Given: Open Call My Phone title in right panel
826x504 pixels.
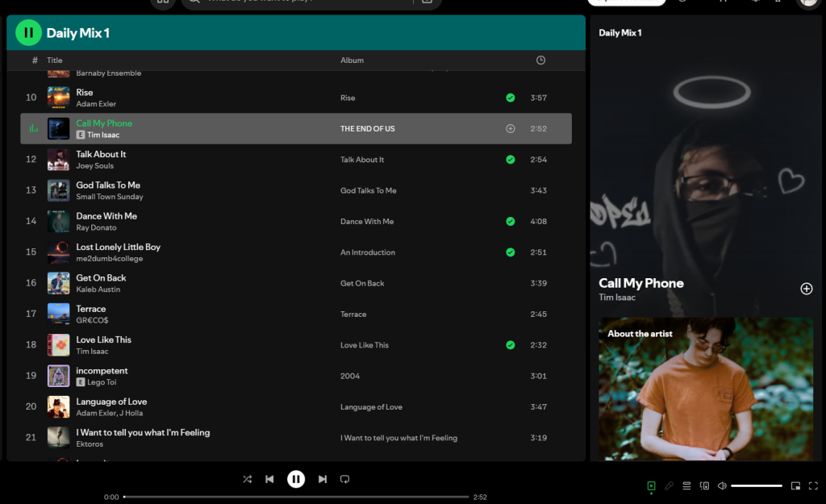Looking at the screenshot, I should coord(641,283).
